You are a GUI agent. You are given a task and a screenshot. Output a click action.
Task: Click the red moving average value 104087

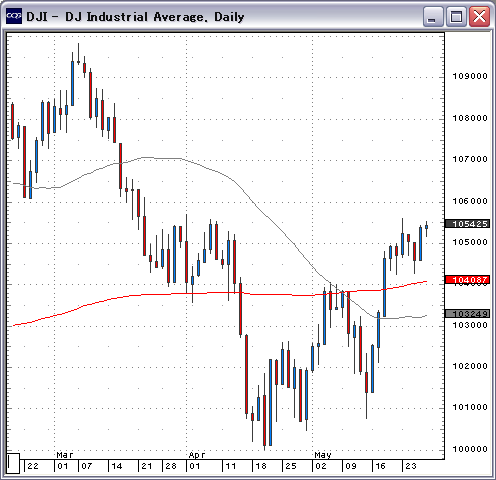(468, 279)
